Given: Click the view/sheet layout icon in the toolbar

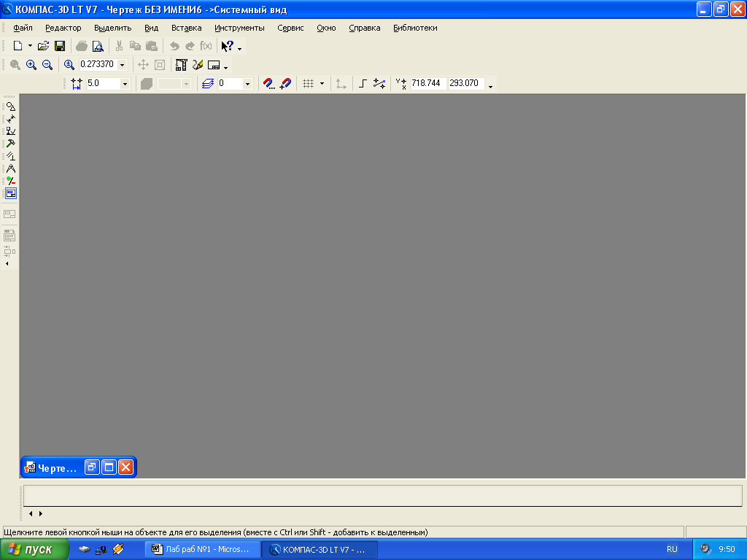Looking at the screenshot, I should [x=214, y=65].
